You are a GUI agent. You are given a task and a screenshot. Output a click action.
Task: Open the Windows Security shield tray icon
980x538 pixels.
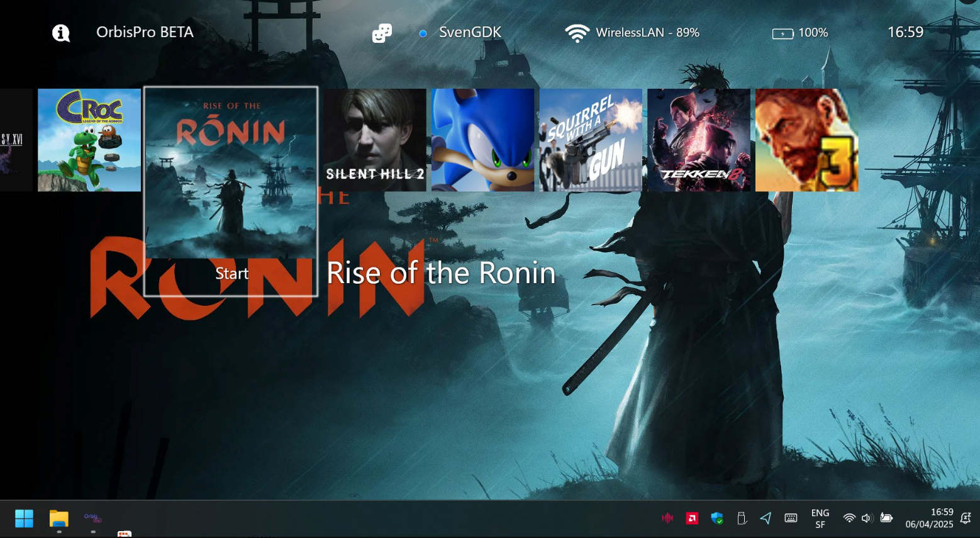click(716, 518)
